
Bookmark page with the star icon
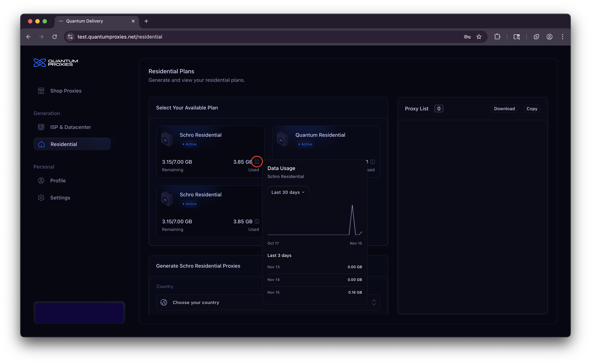[479, 37]
